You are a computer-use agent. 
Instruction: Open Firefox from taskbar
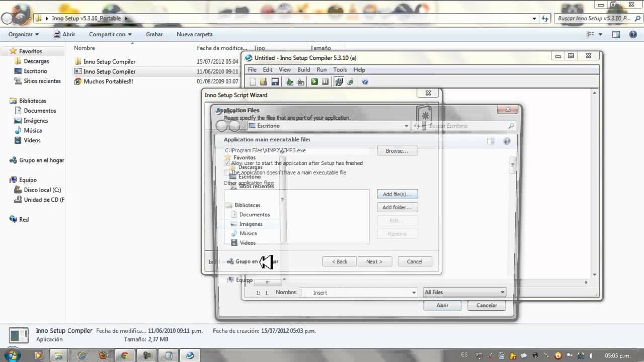[103, 355]
